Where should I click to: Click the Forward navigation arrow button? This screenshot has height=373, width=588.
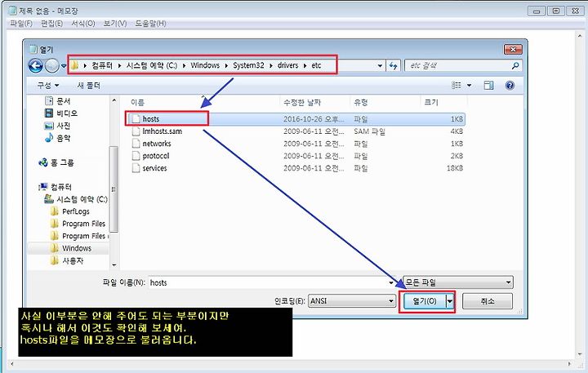[x=51, y=66]
